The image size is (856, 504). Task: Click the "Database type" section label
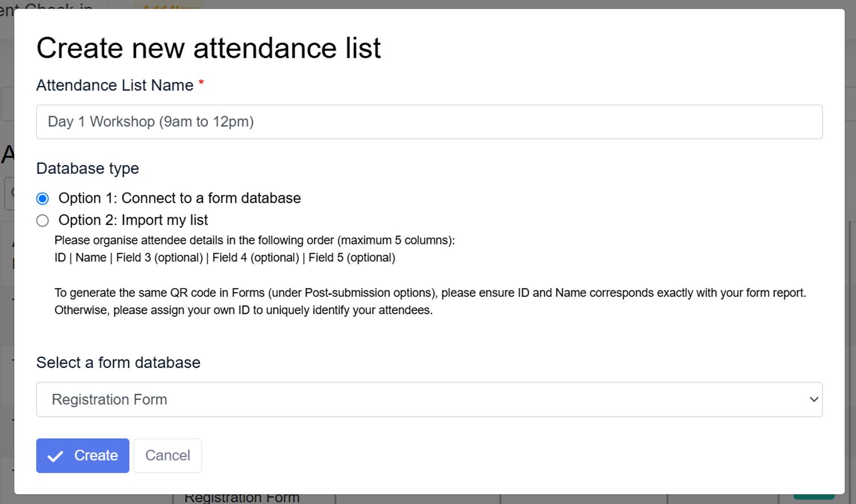[x=88, y=169]
